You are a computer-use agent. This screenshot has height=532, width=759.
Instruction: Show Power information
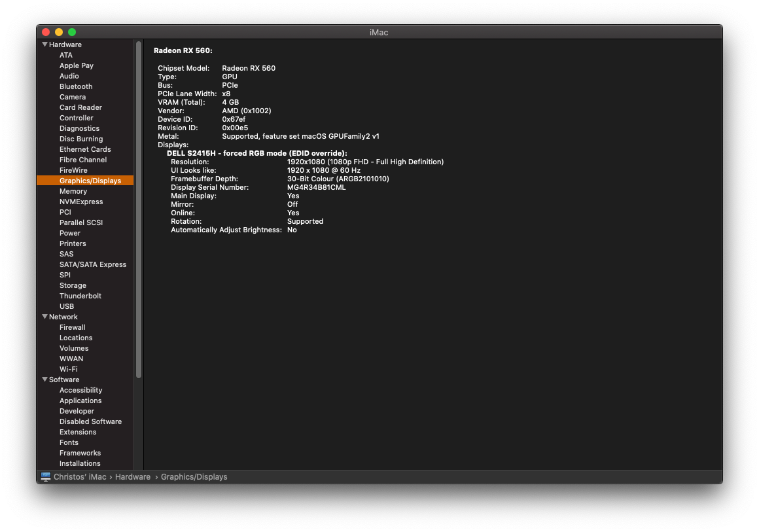pos(70,234)
